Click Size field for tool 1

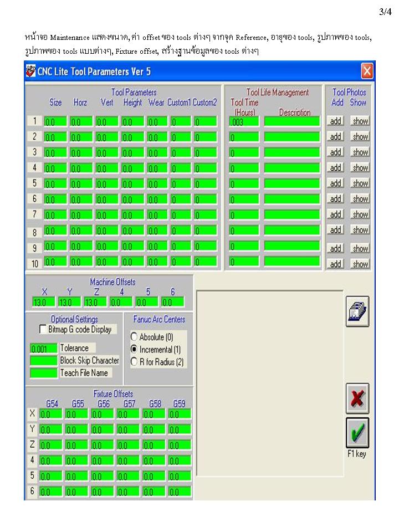tap(55, 121)
